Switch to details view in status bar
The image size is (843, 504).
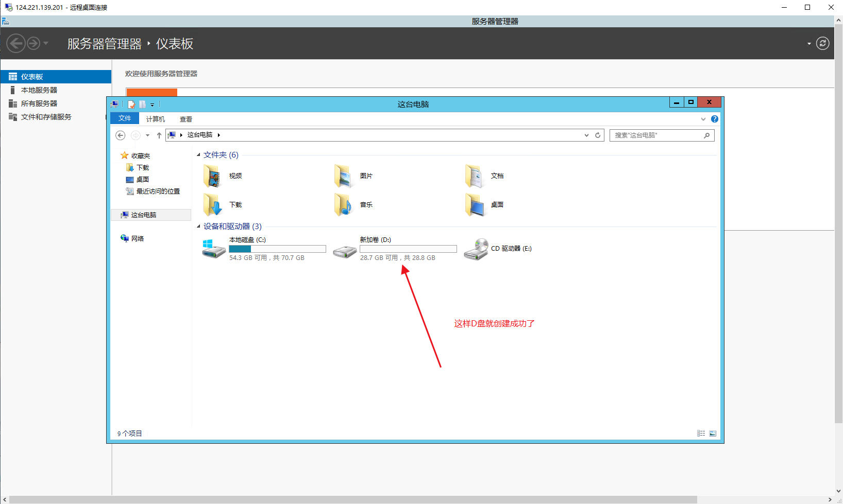click(x=701, y=433)
